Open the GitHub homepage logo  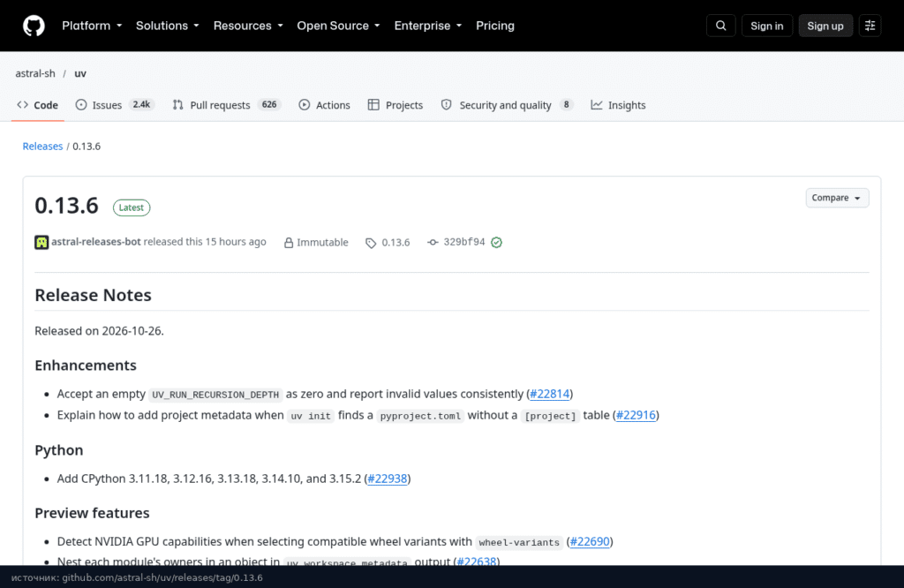[x=34, y=26]
